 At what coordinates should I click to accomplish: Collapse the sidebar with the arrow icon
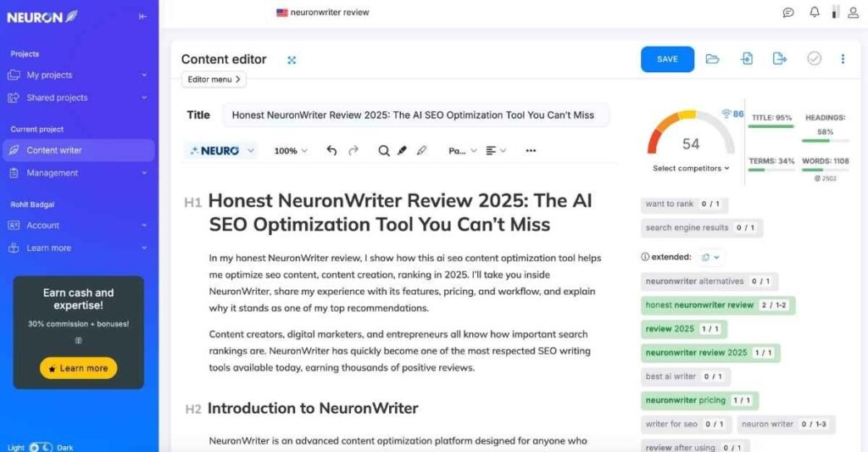(x=142, y=17)
